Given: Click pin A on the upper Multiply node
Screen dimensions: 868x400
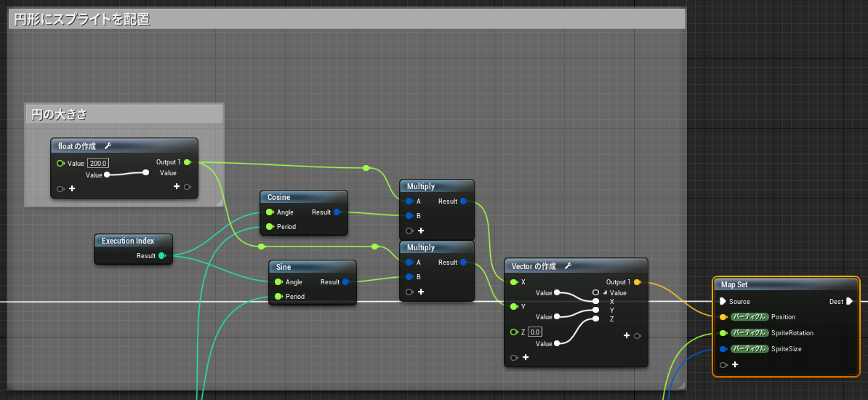Looking at the screenshot, I should pyautogui.click(x=409, y=201).
